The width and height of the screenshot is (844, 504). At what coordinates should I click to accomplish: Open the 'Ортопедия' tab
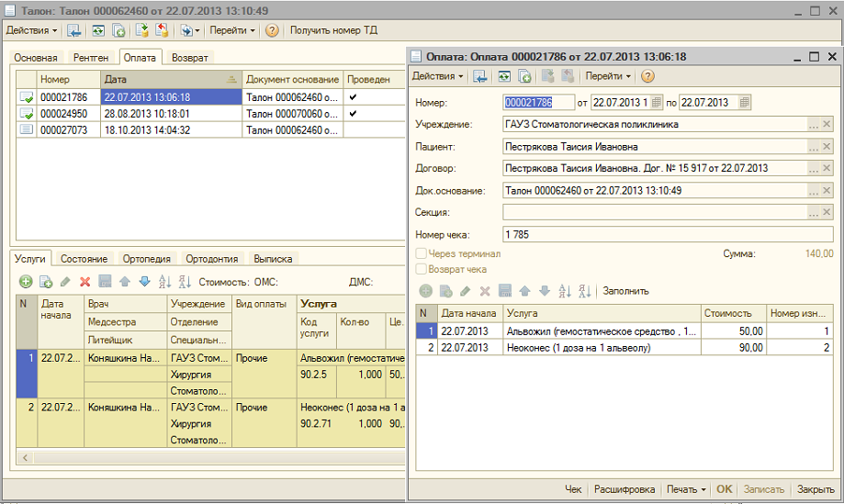pos(147,259)
